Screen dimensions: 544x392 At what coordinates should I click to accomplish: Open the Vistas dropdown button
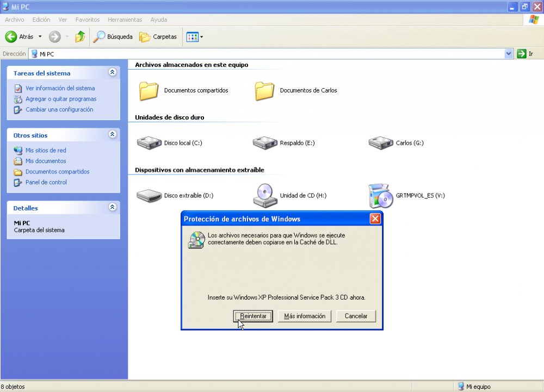[x=195, y=37]
